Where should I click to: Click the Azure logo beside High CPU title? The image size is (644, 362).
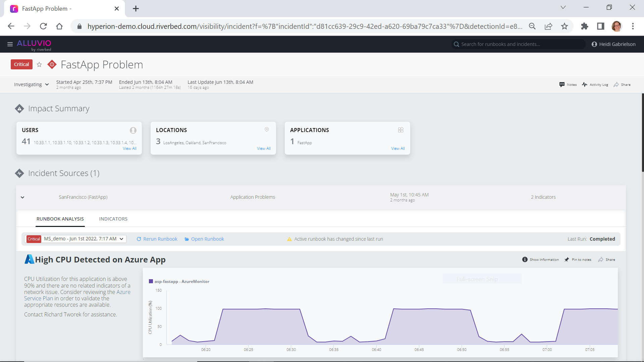(x=30, y=259)
